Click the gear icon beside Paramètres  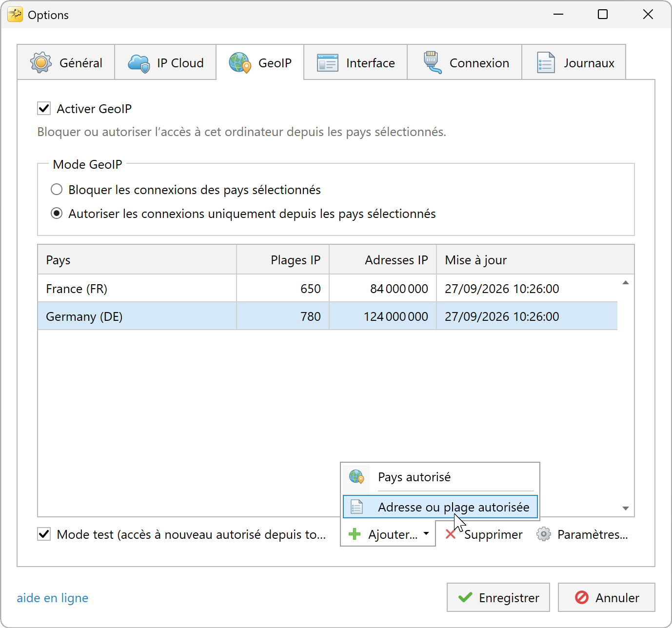(x=544, y=534)
